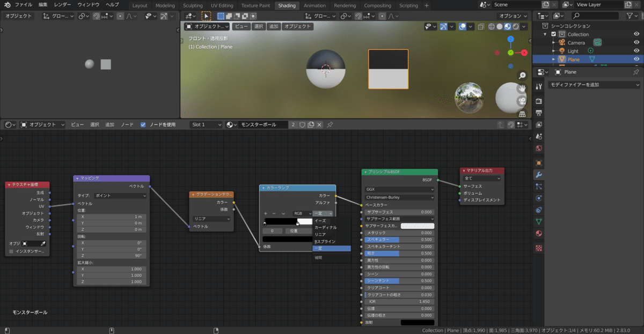
Task: Open the モディファイアーを追加 dropdown
Action: [x=593, y=85]
